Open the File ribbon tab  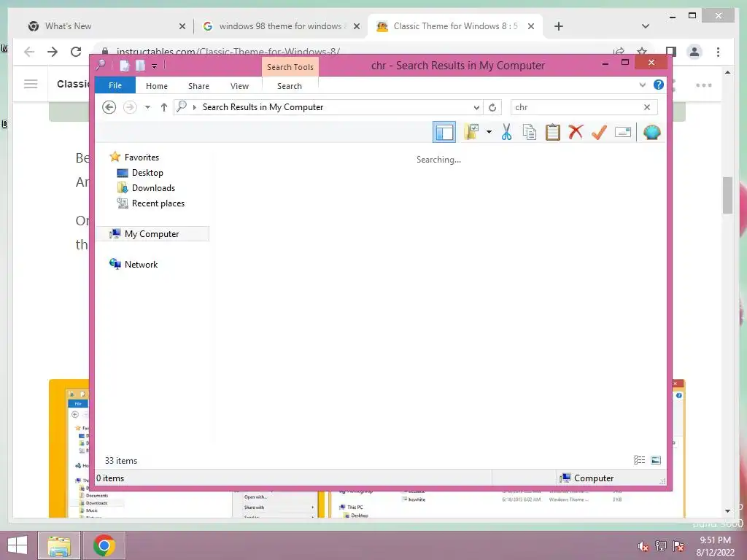[115, 86]
